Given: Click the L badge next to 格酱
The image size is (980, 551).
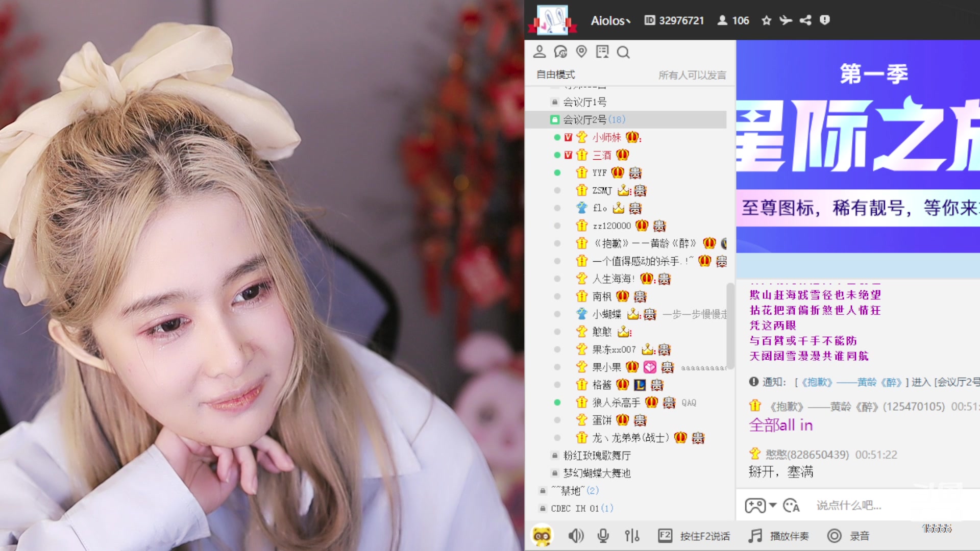Looking at the screenshot, I should point(640,385).
